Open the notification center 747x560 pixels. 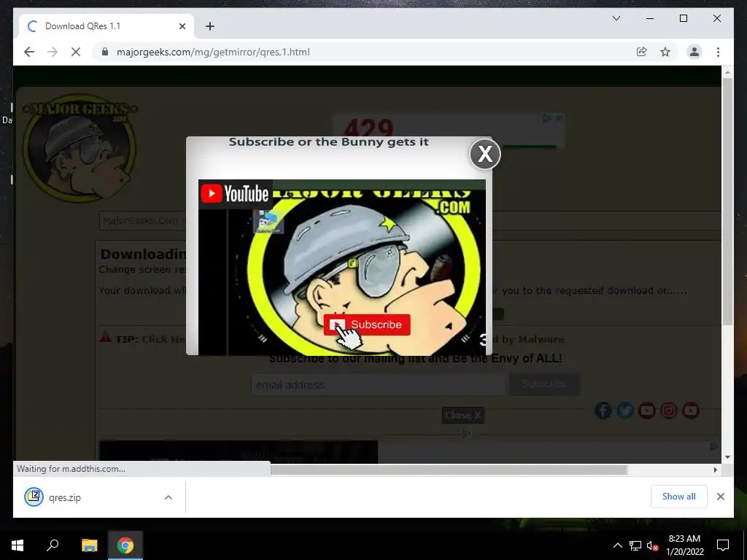pyautogui.click(x=723, y=545)
